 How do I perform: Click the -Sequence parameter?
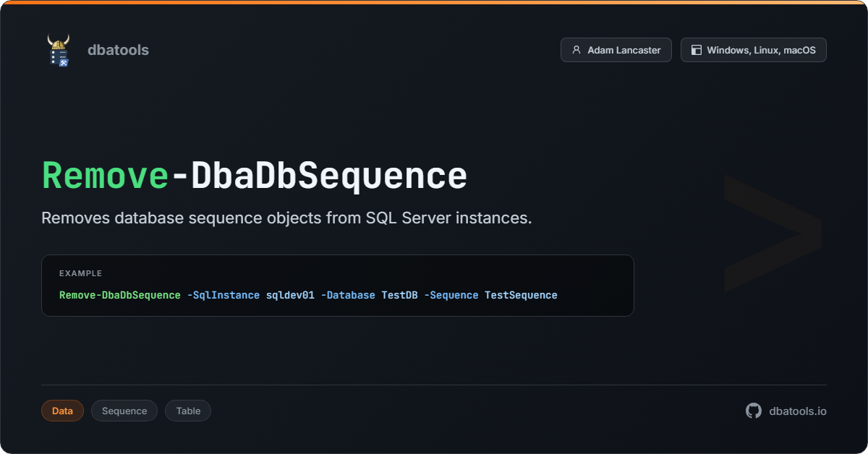(451, 295)
